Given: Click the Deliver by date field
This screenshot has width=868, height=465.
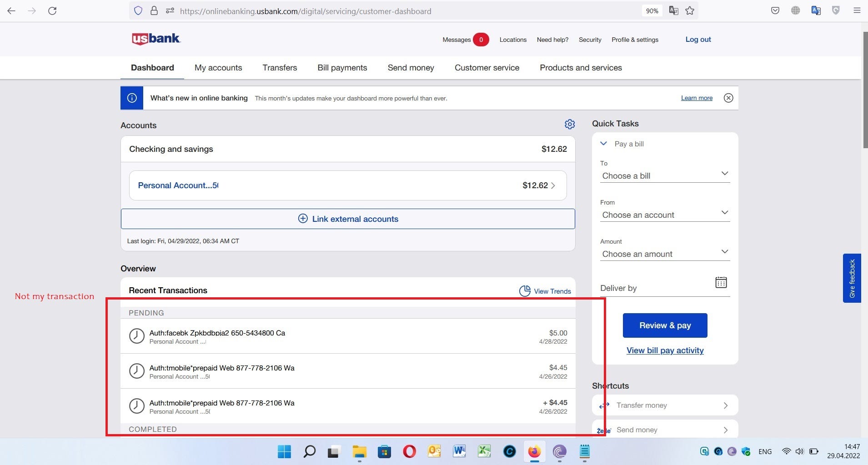Looking at the screenshot, I should pos(665,288).
